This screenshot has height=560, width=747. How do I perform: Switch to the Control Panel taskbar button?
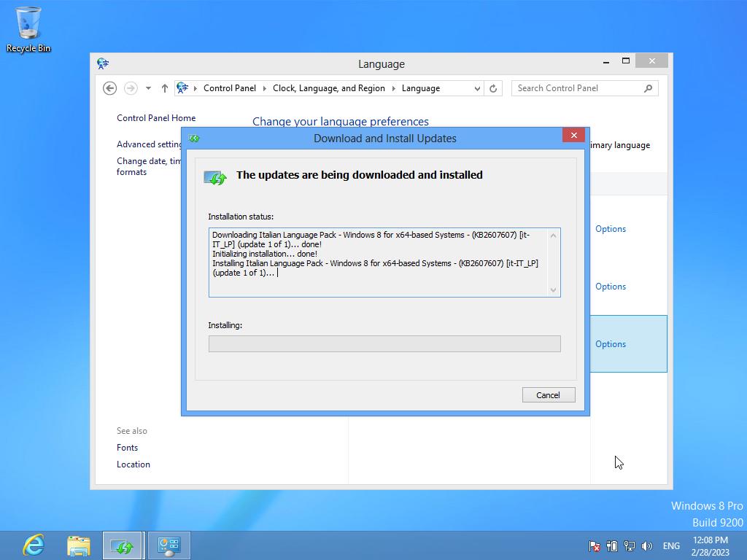[x=169, y=545]
